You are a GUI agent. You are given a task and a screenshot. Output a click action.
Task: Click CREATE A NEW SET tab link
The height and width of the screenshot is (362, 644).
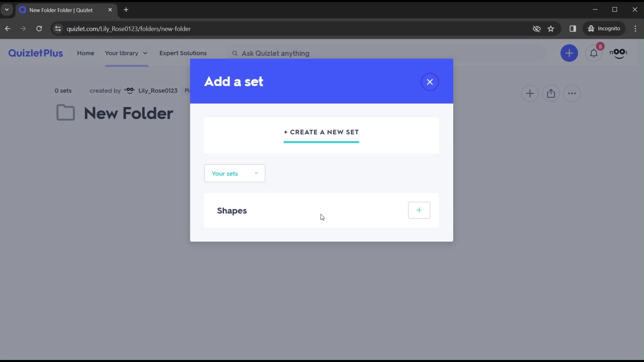(x=322, y=132)
